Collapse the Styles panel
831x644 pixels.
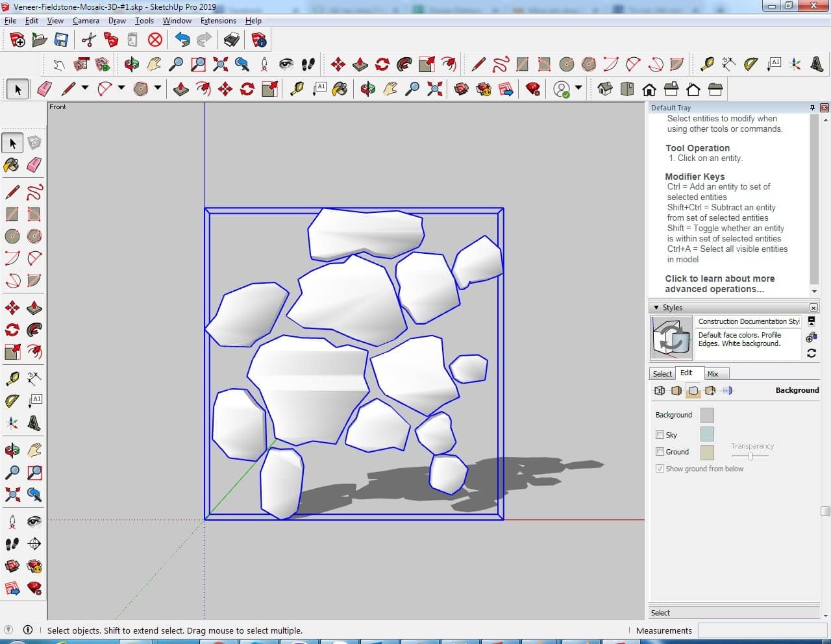656,308
